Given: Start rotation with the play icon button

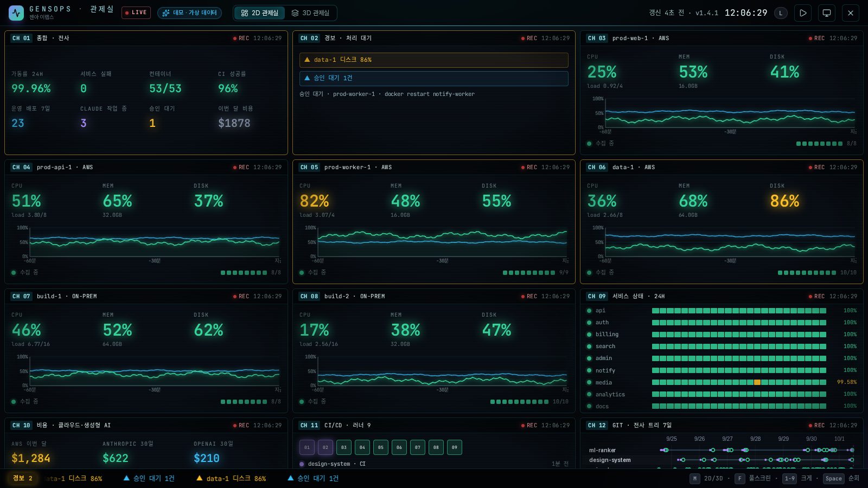Looking at the screenshot, I should click(x=803, y=13).
